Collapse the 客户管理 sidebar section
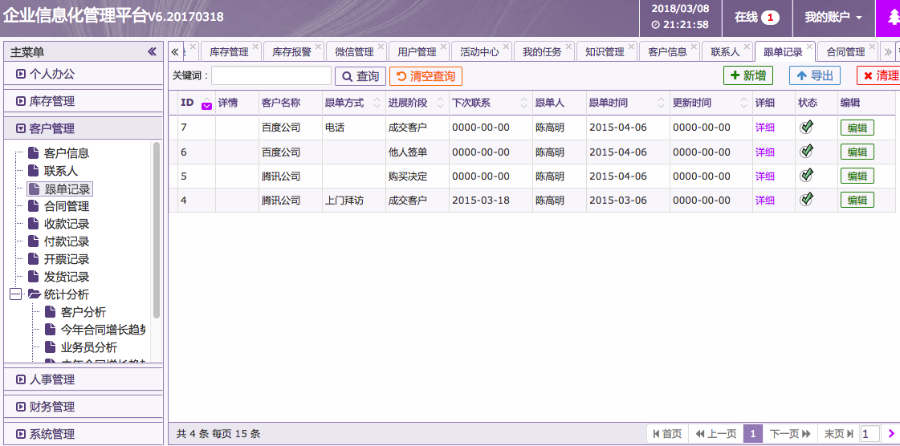The width and height of the screenshot is (900, 446). 83,129
